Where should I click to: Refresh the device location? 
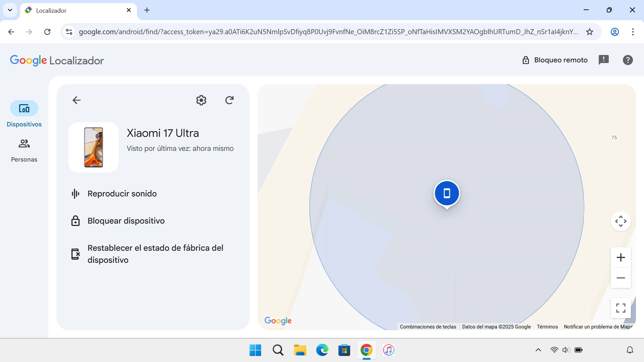(x=229, y=100)
